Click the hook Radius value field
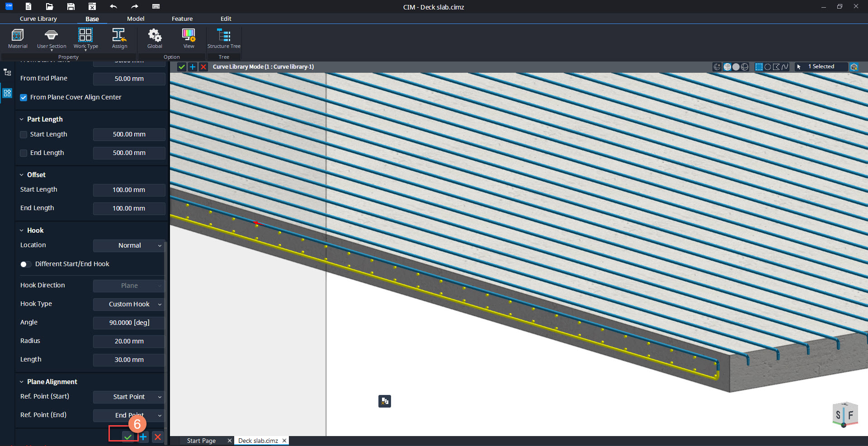 pyautogui.click(x=129, y=341)
